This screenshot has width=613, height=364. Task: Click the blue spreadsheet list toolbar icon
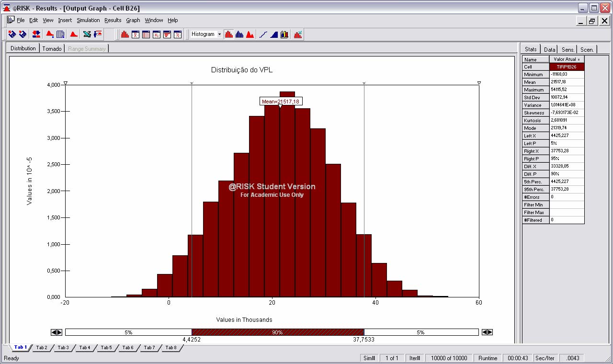click(60, 34)
